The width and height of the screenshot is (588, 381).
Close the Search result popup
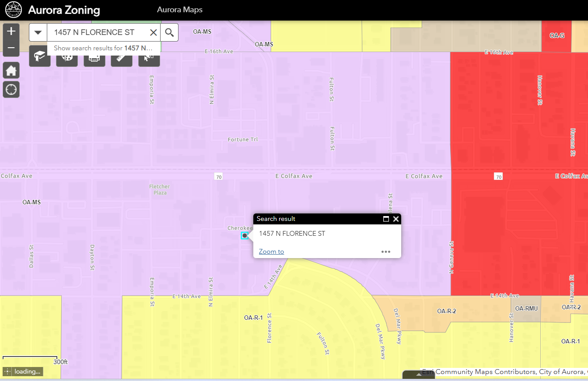(396, 219)
